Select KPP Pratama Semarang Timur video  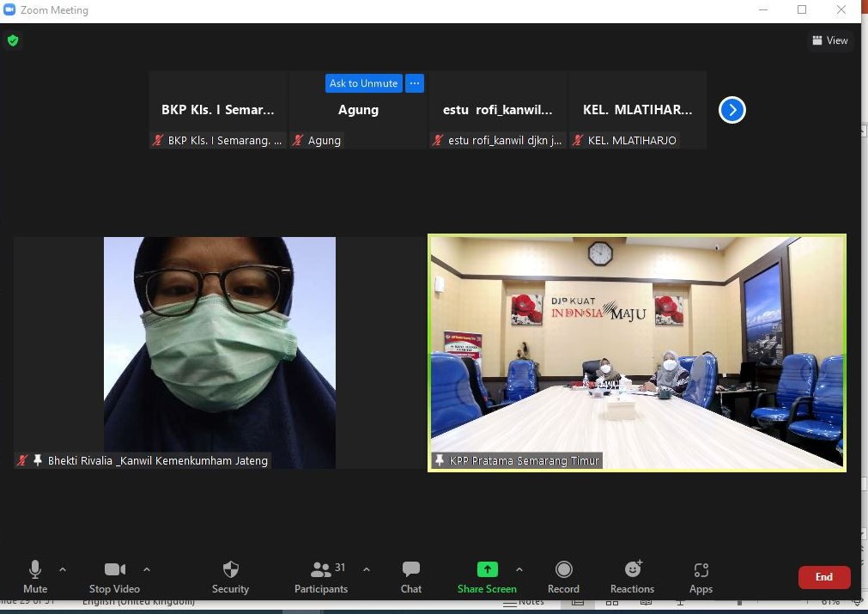point(636,352)
